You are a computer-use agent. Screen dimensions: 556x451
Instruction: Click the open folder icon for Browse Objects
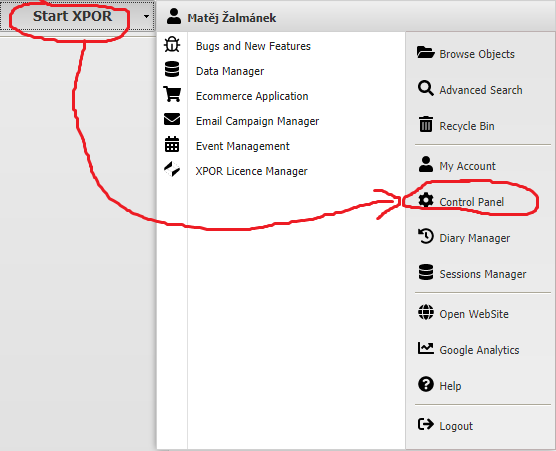coord(426,52)
